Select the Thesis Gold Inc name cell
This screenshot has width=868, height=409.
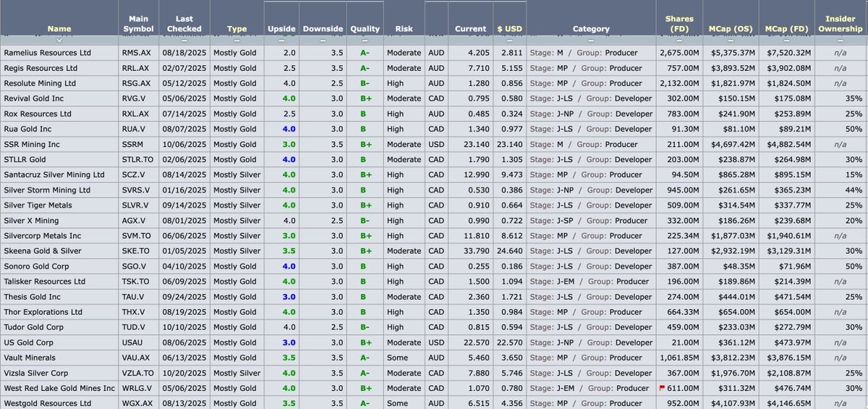(33, 297)
